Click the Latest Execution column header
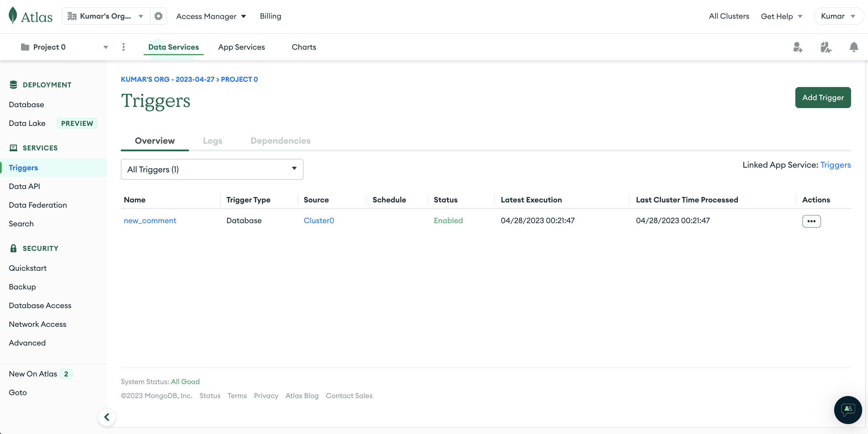The image size is (868, 434). click(x=531, y=200)
